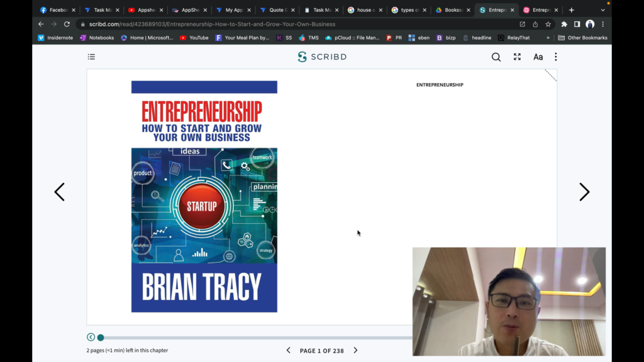Show the hidden bookmarks overflow chevron
The height and width of the screenshot is (362, 644).
tap(548, 38)
